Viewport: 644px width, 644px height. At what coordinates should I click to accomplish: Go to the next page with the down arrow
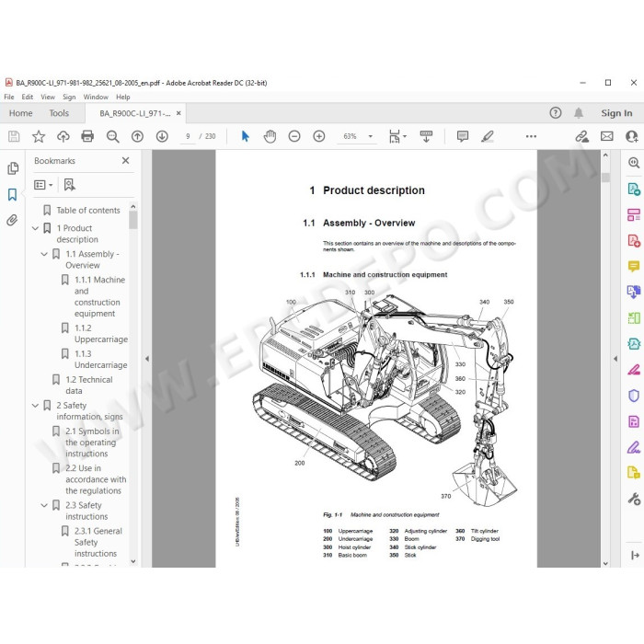(x=162, y=136)
